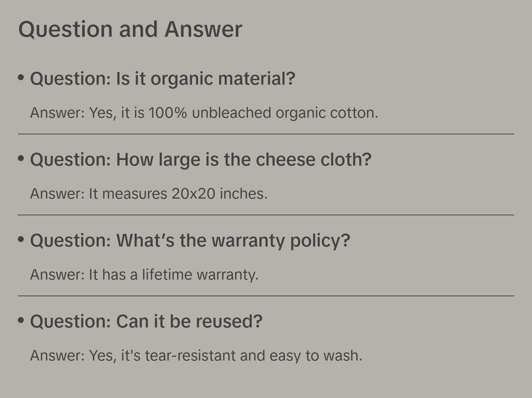Screen dimensions: 532x398
Task: Click the bullet next to the reuse question
Action: coord(21,320)
